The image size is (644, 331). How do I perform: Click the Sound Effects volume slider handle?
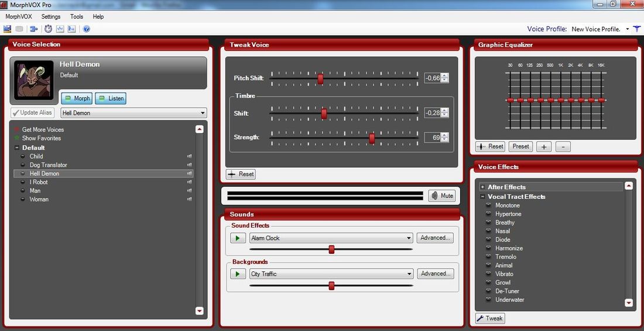tap(331, 249)
